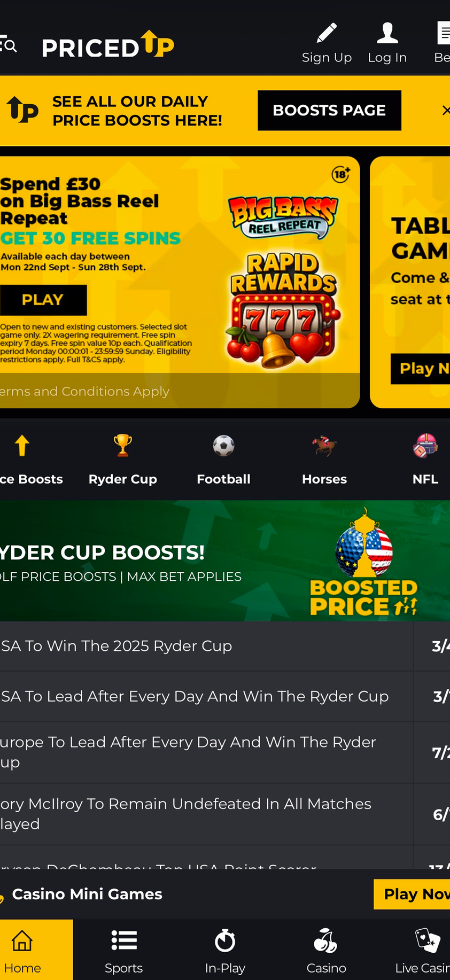This screenshot has height=980, width=450.
Task: Select the Football category icon
Action: coord(223,446)
